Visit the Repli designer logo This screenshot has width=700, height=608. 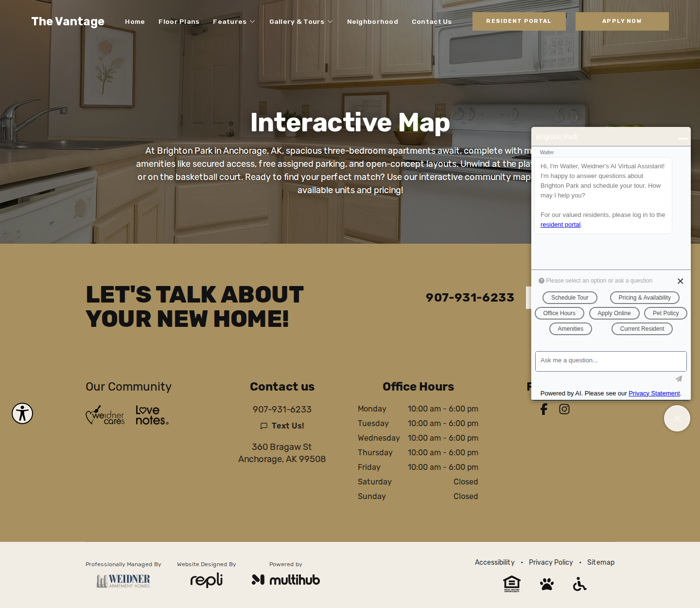coord(206,580)
